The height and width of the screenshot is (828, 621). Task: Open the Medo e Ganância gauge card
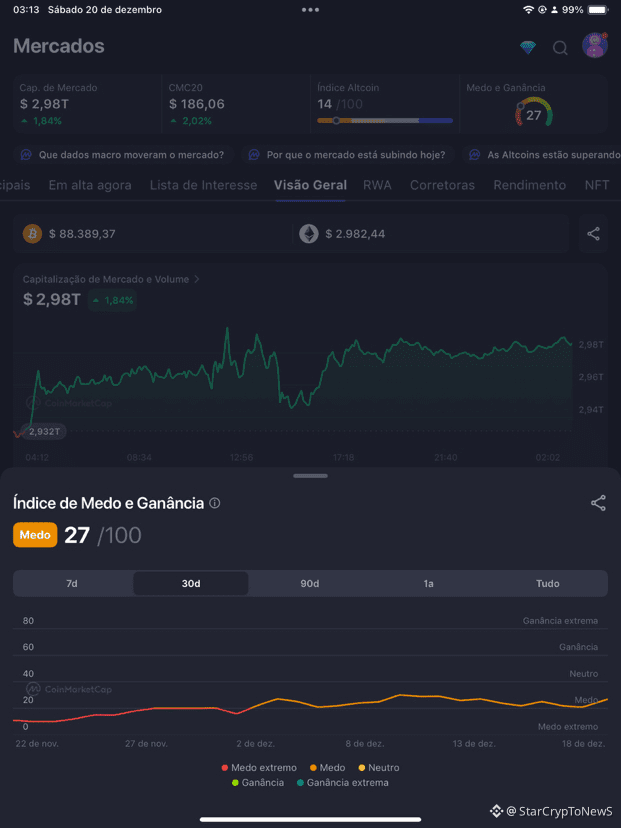click(x=533, y=106)
